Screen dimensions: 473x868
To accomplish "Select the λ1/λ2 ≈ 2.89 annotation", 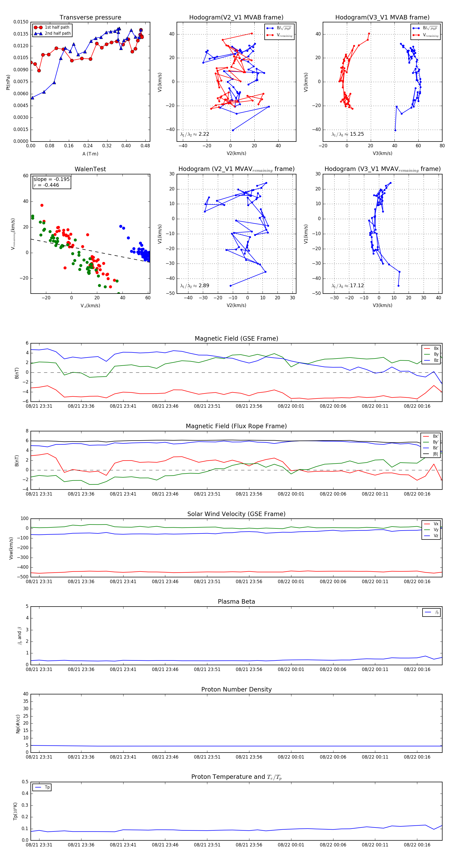I will point(194,286).
